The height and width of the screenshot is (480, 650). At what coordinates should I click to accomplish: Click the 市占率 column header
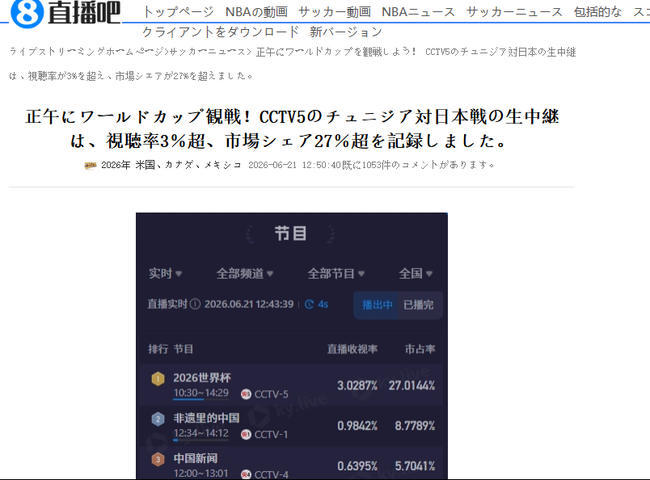(x=420, y=349)
